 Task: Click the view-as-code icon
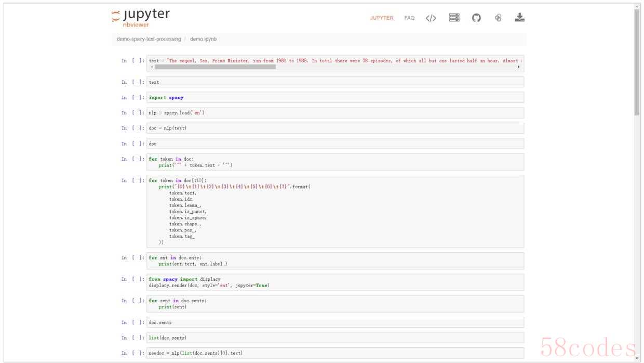(431, 18)
